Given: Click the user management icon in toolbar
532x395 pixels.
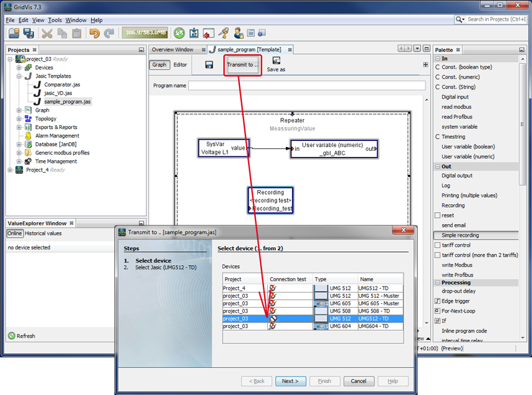Looking at the screenshot, I should (x=238, y=33).
